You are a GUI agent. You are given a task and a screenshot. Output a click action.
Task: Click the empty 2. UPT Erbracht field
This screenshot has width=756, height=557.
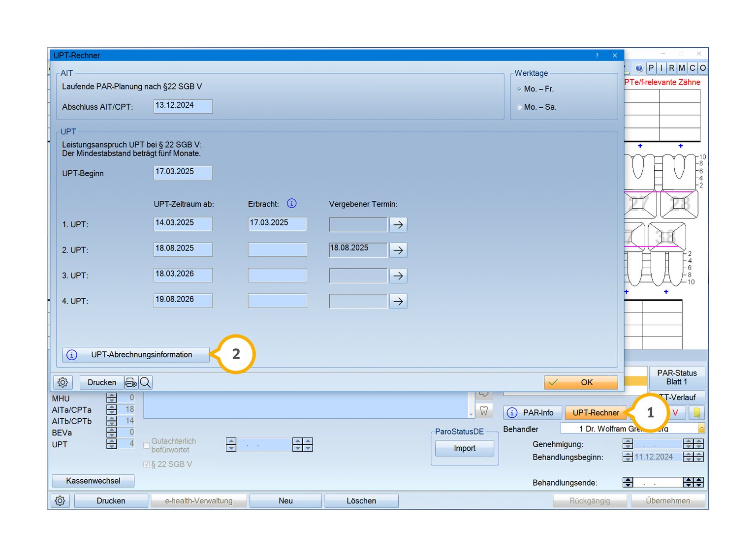point(277,249)
